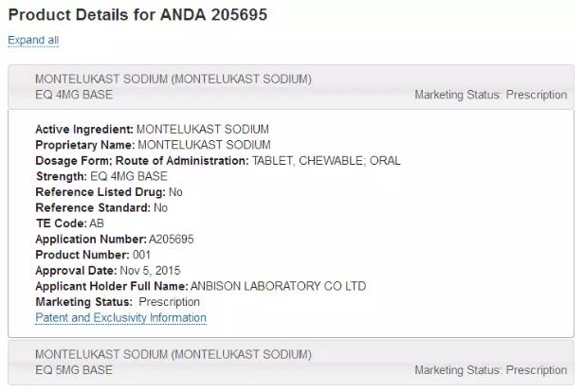This screenshot has width=584, height=392.
Task: Select the Proprietary Name label
Action: coord(85,145)
